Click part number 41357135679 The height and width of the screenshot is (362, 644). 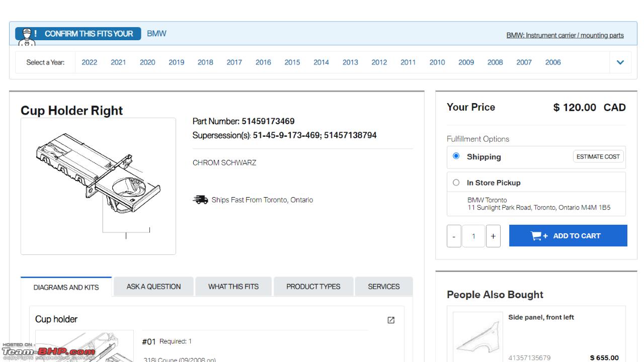[x=529, y=358]
